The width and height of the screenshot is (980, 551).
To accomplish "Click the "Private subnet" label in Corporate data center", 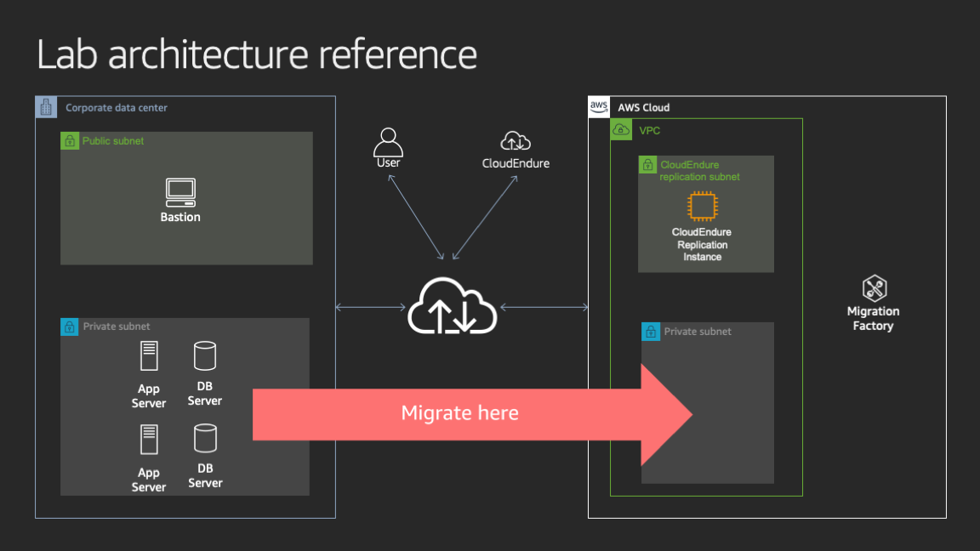I will point(117,327).
